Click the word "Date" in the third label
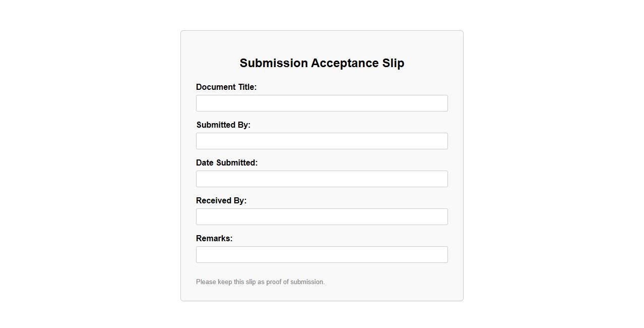The image size is (644, 328). (205, 163)
